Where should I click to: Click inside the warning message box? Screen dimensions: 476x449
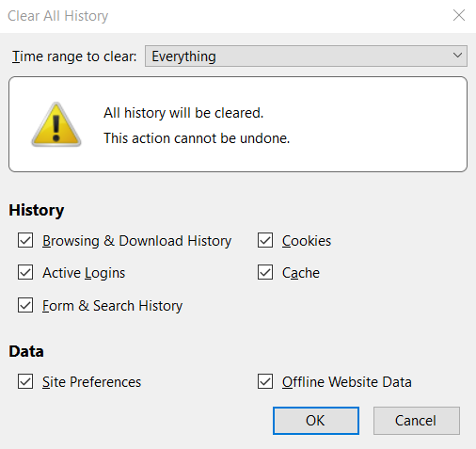coord(238,124)
